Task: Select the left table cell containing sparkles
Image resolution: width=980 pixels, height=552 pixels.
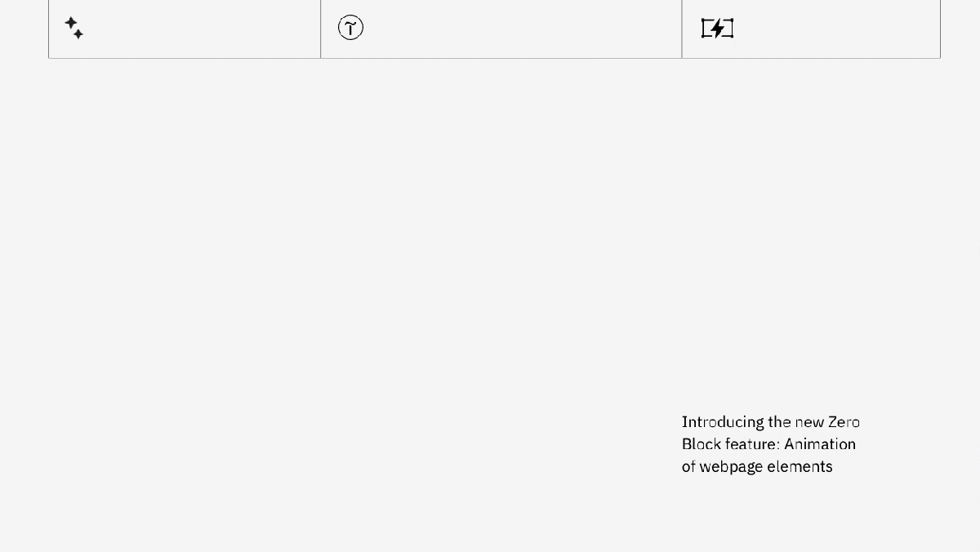Action: pyautogui.click(x=185, y=29)
